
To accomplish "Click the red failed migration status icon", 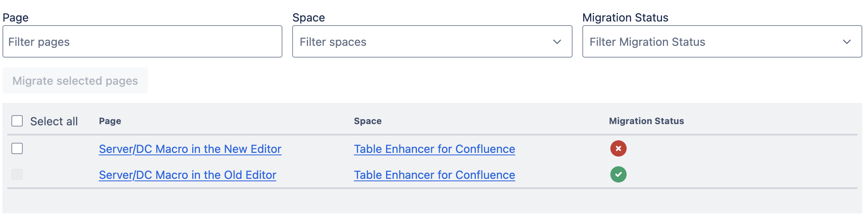I will pyautogui.click(x=618, y=148).
